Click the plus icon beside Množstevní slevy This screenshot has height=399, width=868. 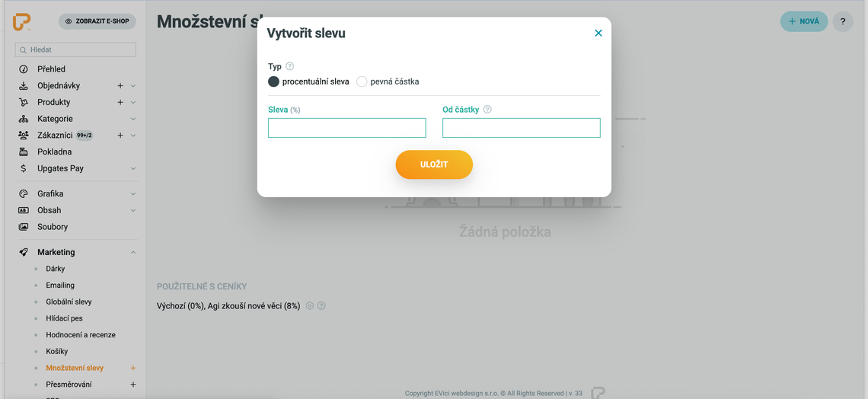pyautogui.click(x=133, y=368)
